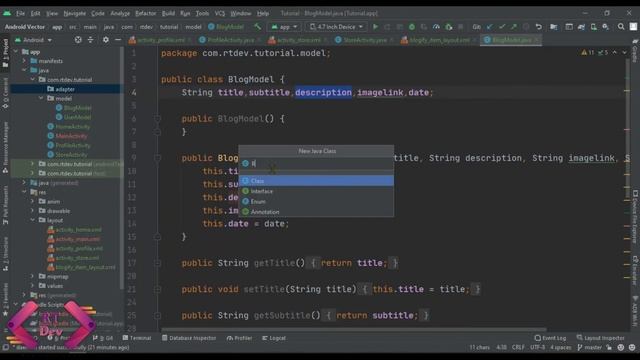Viewport: 640px width, 360px height.
Task: Fold the getTitle() method via gutter marker
Action: tap(158, 263)
